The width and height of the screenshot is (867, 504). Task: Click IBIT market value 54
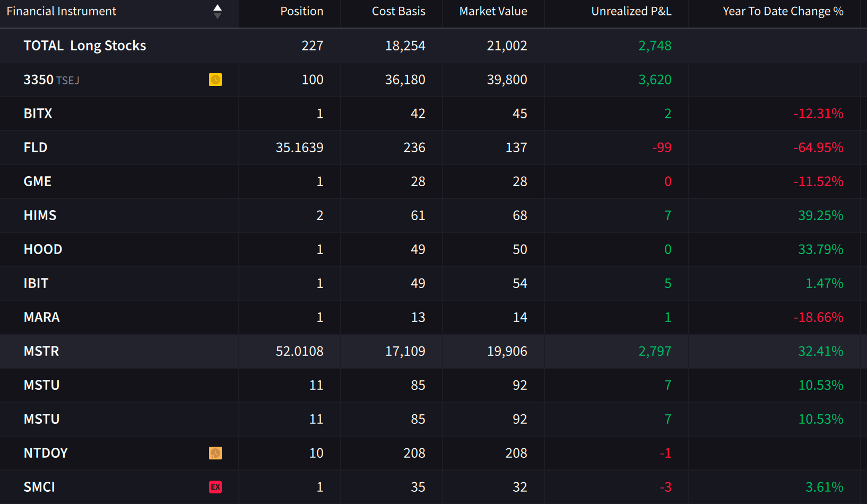click(520, 283)
